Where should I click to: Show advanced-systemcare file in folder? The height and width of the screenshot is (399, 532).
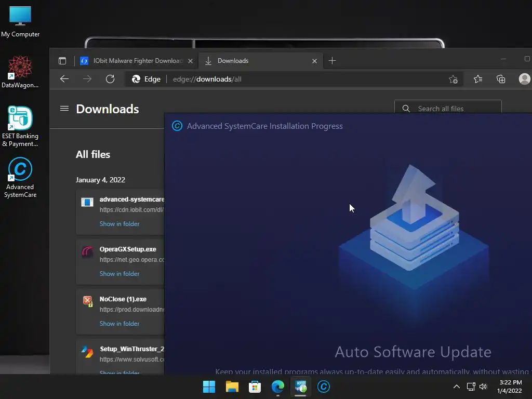pos(119,224)
